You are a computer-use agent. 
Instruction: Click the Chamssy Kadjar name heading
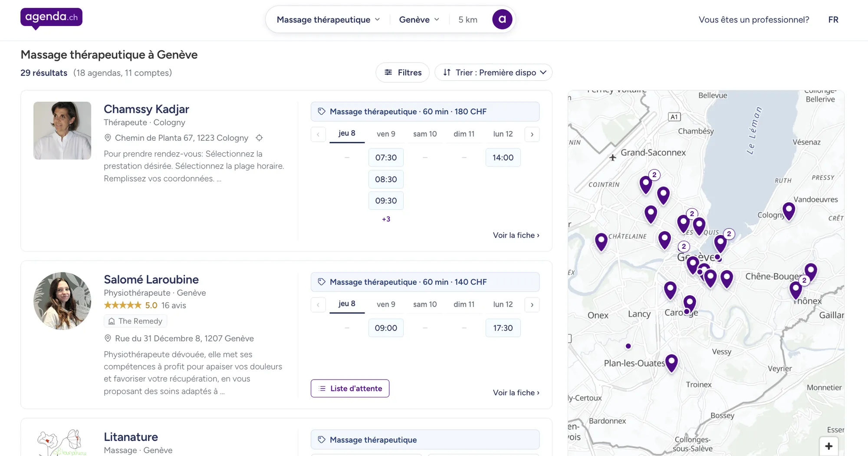(x=146, y=109)
